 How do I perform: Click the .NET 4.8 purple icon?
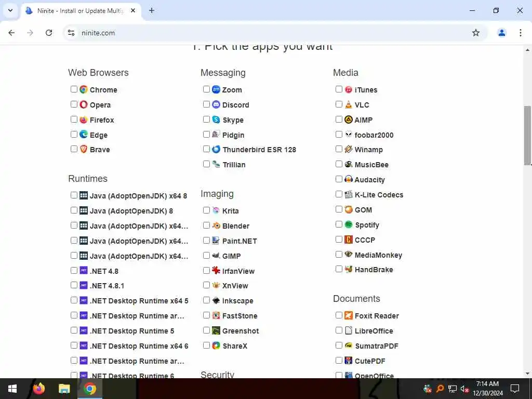84,270
